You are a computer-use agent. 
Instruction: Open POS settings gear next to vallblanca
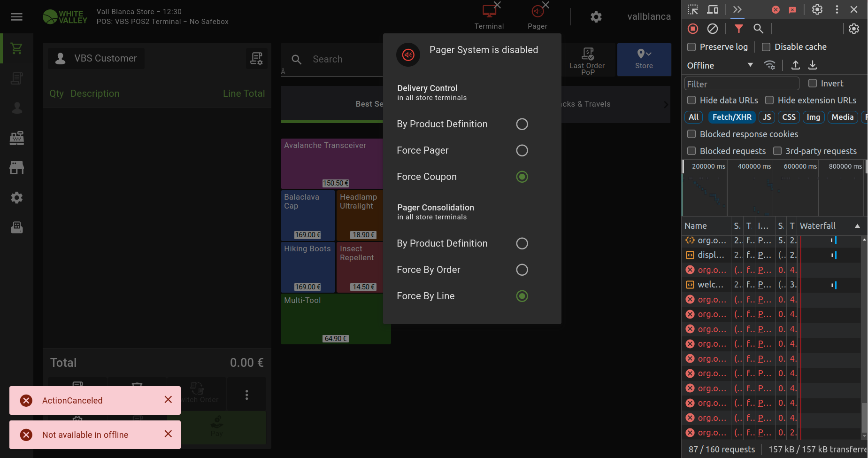coord(596,17)
